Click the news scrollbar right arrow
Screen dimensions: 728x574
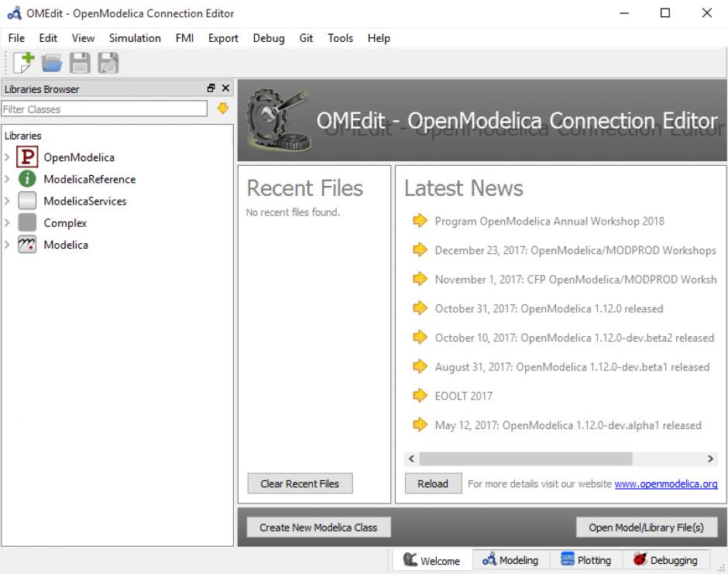click(x=710, y=459)
